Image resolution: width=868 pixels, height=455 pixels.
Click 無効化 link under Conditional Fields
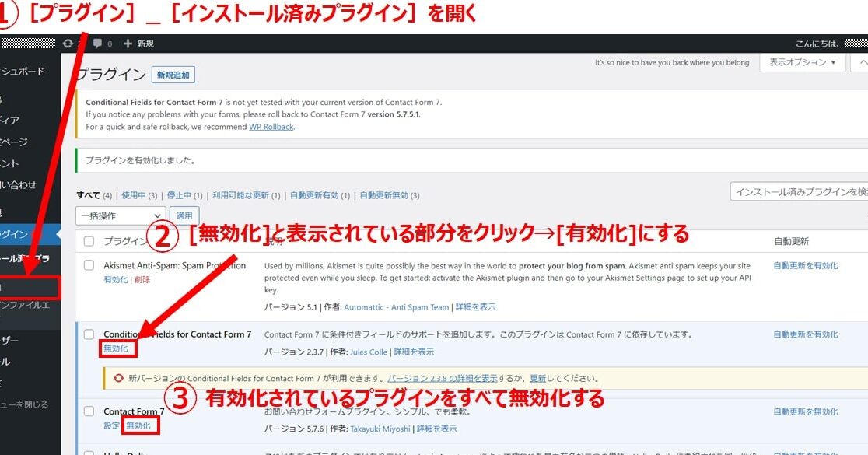[116, 348]
